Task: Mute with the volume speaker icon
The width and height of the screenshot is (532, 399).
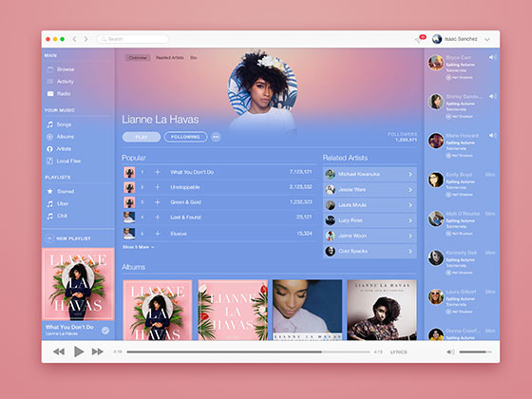Action: pyautogui.click(x=450, y=352)
